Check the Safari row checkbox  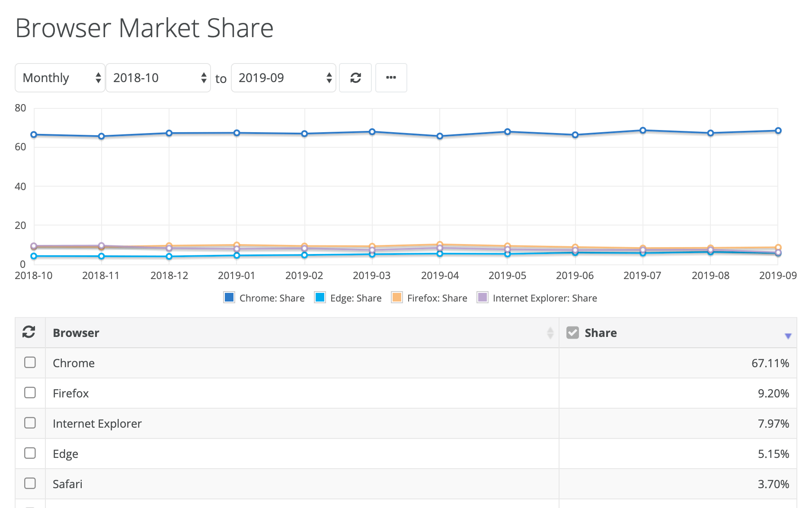click(x=30, y=483)
